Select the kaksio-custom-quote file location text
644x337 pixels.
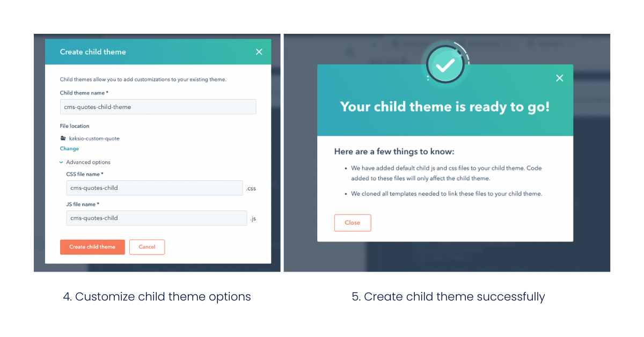[94, 138]
